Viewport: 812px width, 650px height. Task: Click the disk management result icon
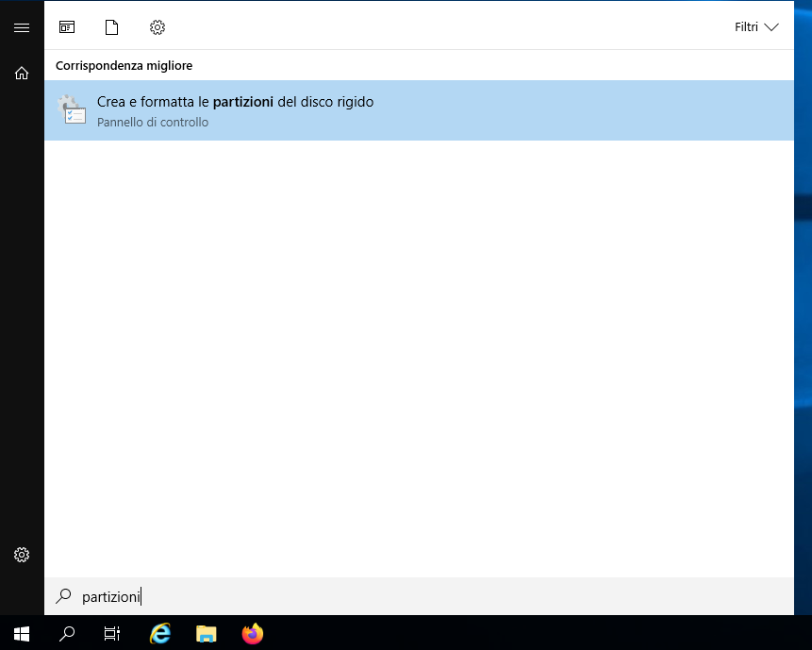[x=72, y=109]
